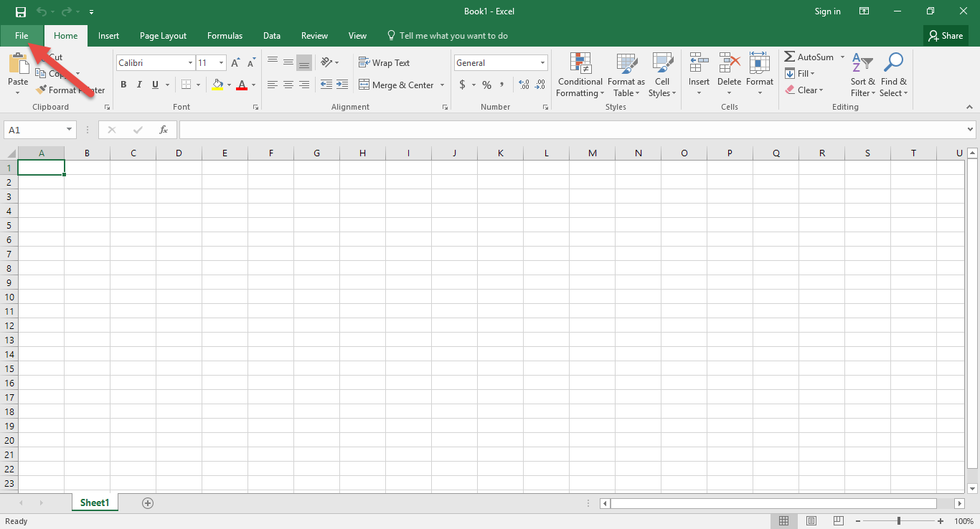Click the Share button
980x529 pixels.
tap(946, 35)
